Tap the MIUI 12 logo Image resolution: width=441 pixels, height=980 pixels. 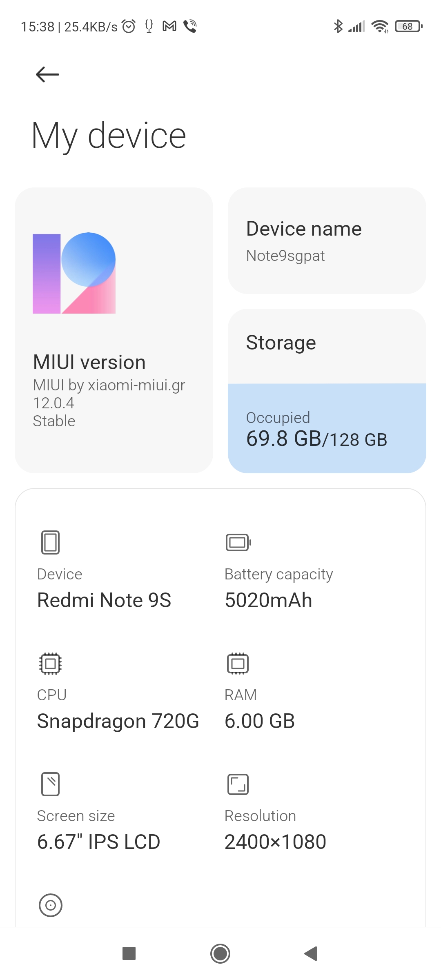(x=74, y=273)
